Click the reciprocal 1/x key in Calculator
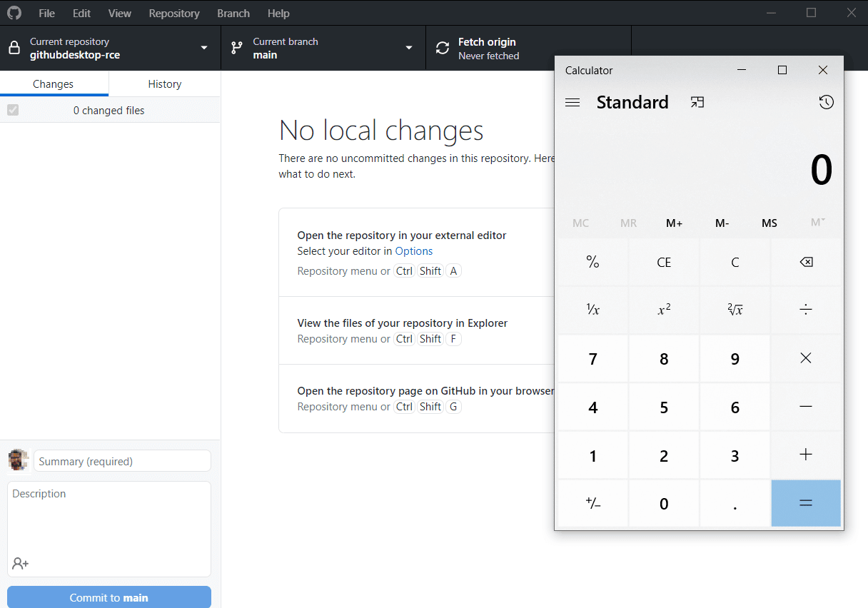 (592, 310)
